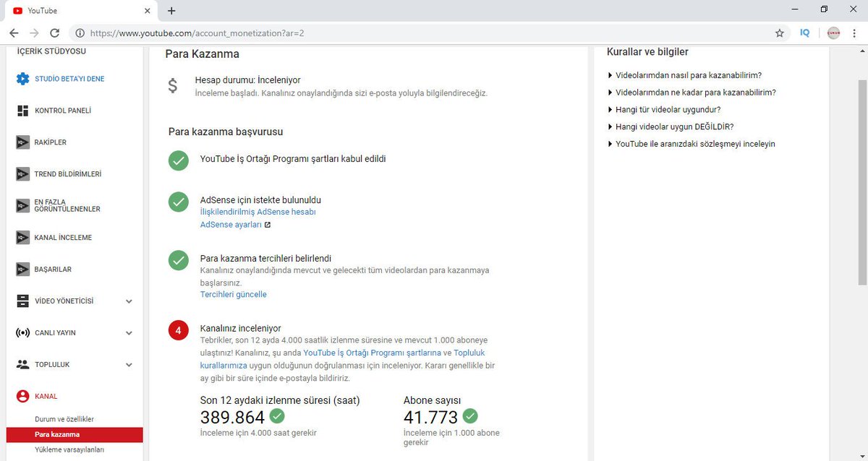Click the external link icon after AdSense ayarları
This screenshot has height=461, width=868.
click(268, 225)
